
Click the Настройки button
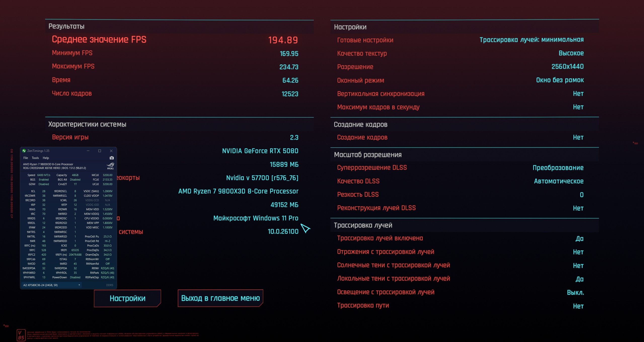127,298
